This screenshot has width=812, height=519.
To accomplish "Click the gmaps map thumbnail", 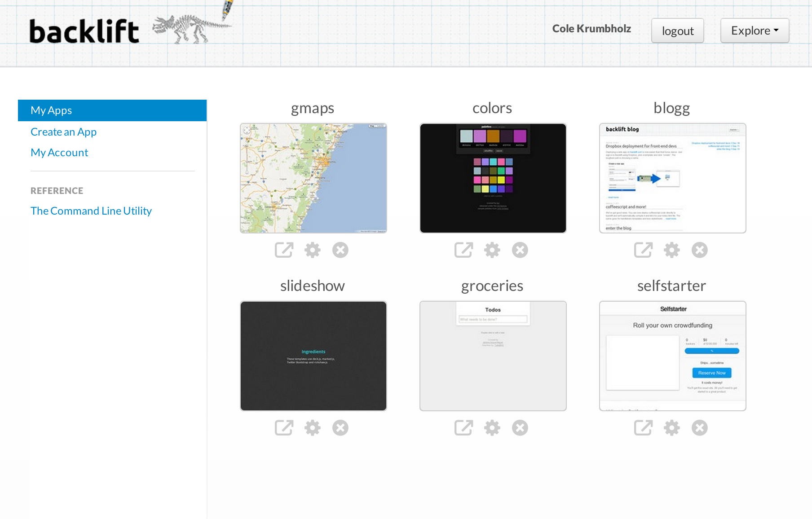I will pyautogui.click(x=313, y=178).
